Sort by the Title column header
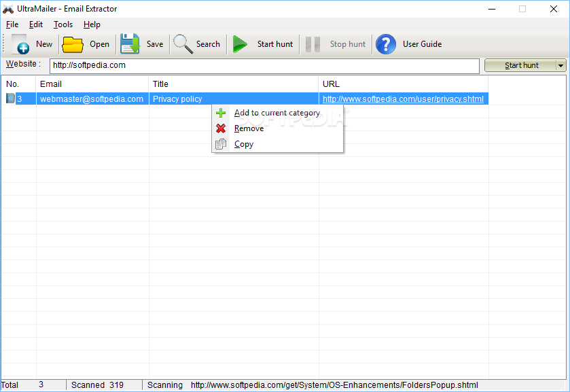 pos(234,84)
